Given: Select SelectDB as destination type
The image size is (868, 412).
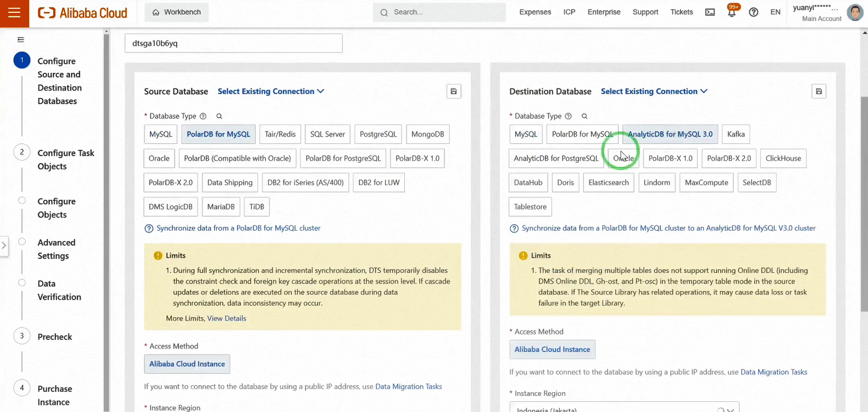Looking at the screenshot, I should [757, 182].
